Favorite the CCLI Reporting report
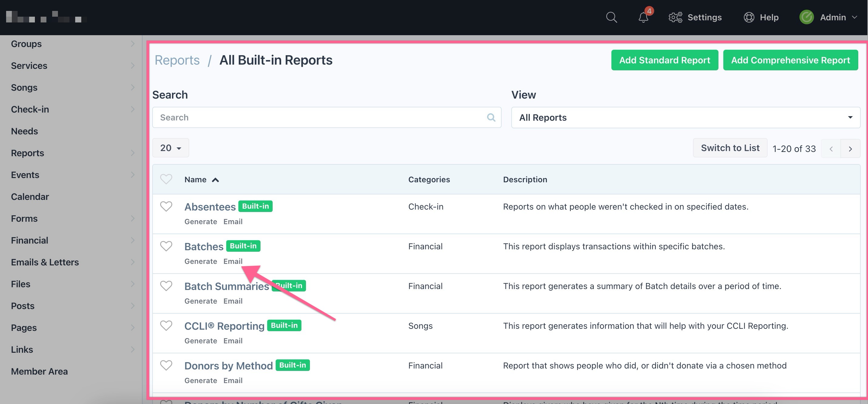 click(166, 325)
